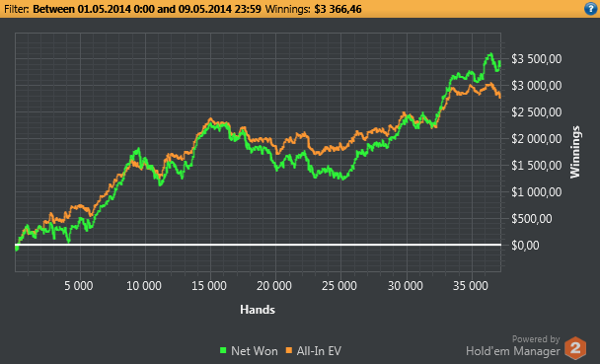Image resolution: width=600 pixels, height=364 pixels.
Task: Click the Powered by Hold'em Manager text
Action: 513,345
